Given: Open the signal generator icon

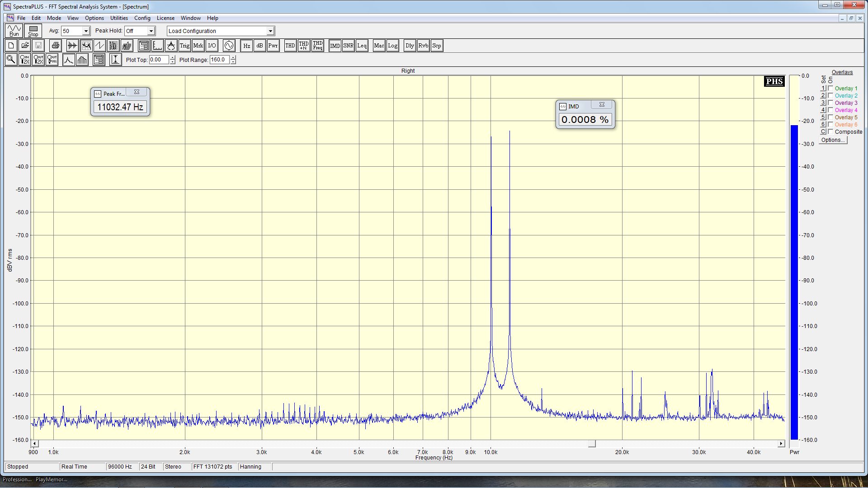Looking at the screenshot, I should [x=229, y=46].
